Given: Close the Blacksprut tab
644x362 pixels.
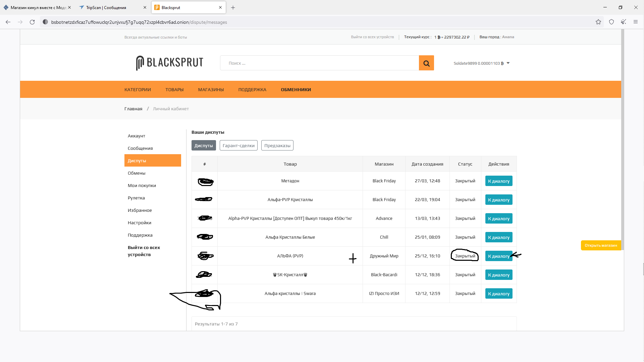Looking at the screenshot, I should coord(220,7).
